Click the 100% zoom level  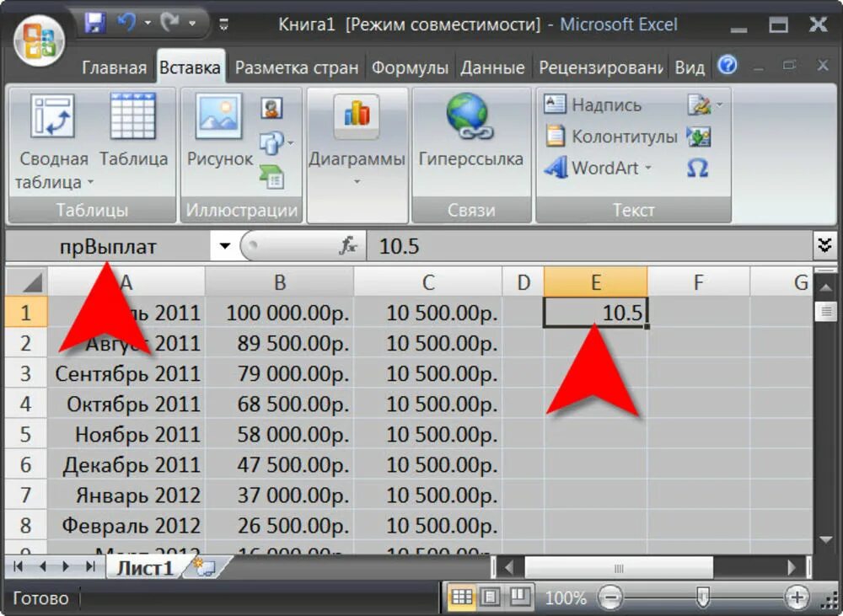566,597
